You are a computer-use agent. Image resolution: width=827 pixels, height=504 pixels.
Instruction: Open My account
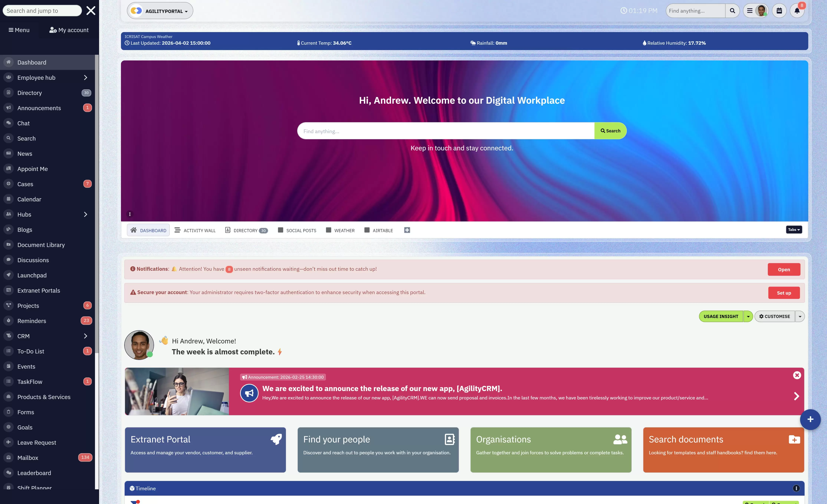(69, 30)
